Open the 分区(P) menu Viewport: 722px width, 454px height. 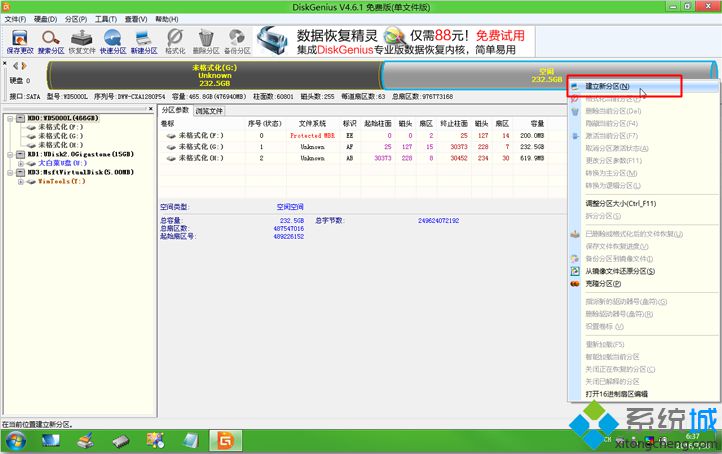tap(76, 19)
